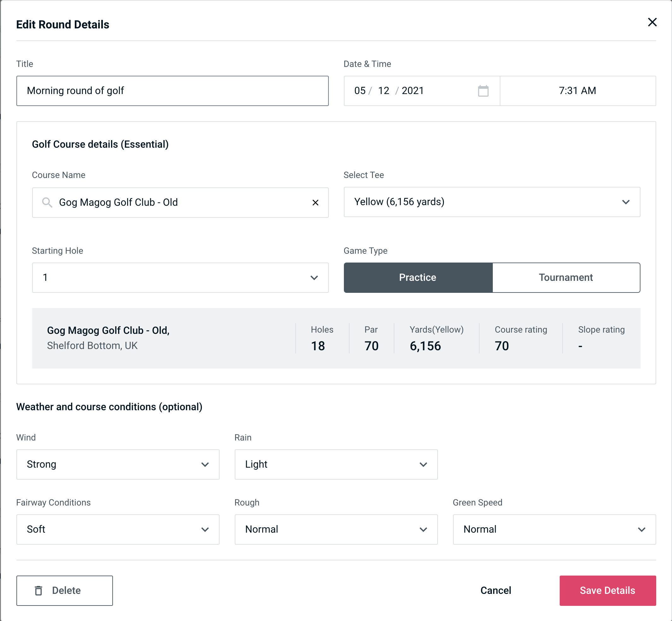Switch Game Type to Practice mode
The image size is (672, 621).
(417, 277)
